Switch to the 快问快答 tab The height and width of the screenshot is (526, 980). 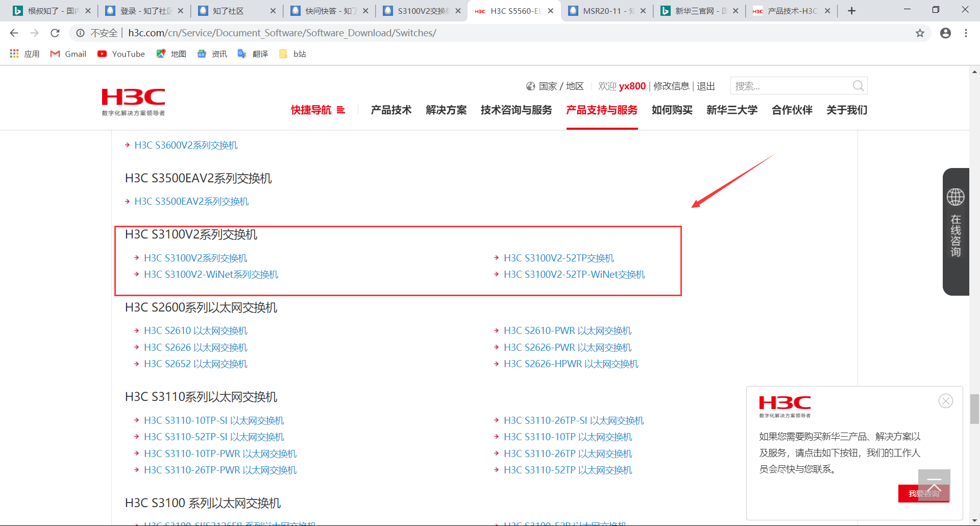[329, 11]
